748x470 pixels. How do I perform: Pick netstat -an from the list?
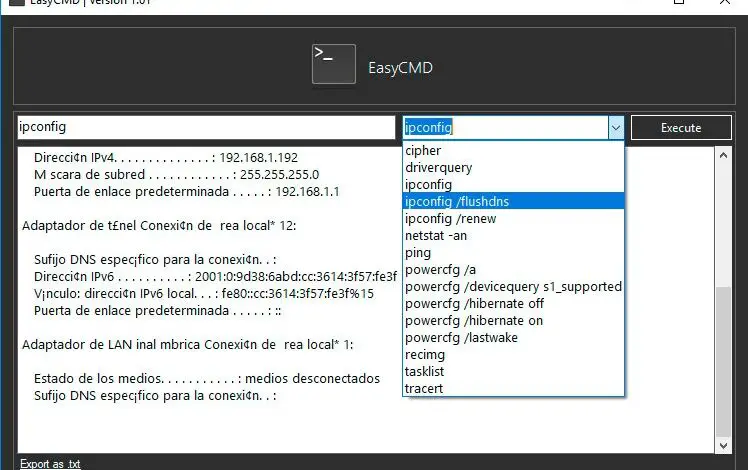pos(513,236)
